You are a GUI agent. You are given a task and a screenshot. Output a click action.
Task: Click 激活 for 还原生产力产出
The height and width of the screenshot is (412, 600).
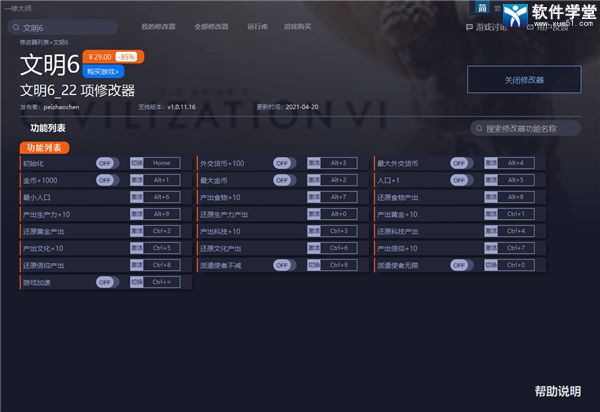314,214
